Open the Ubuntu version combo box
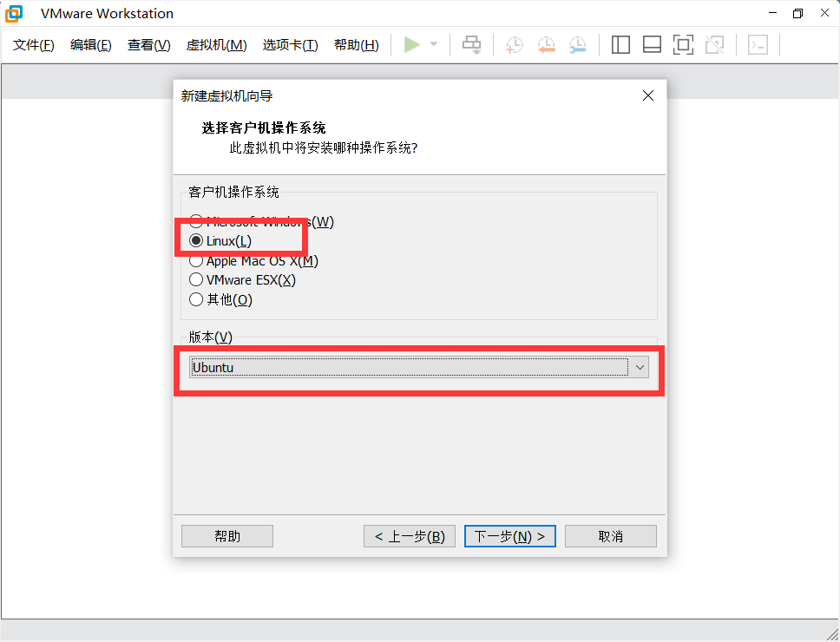Screen dimensions: 840x642 418,367
